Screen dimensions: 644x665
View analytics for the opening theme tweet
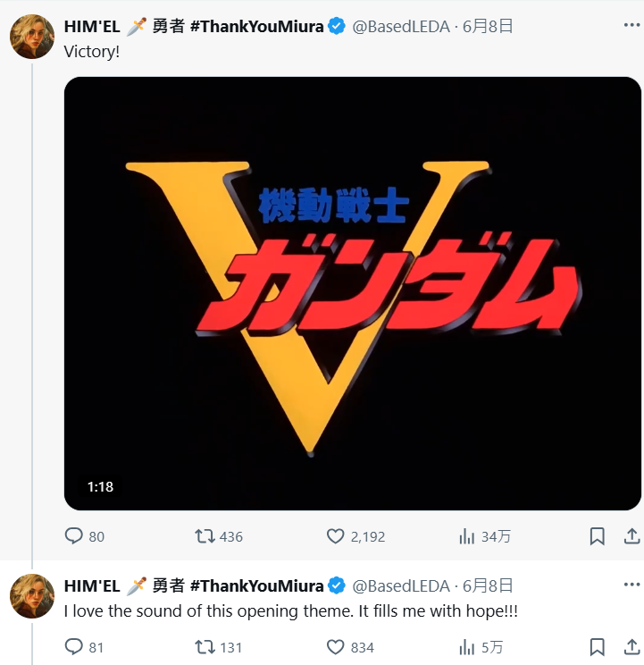(466, 647)
